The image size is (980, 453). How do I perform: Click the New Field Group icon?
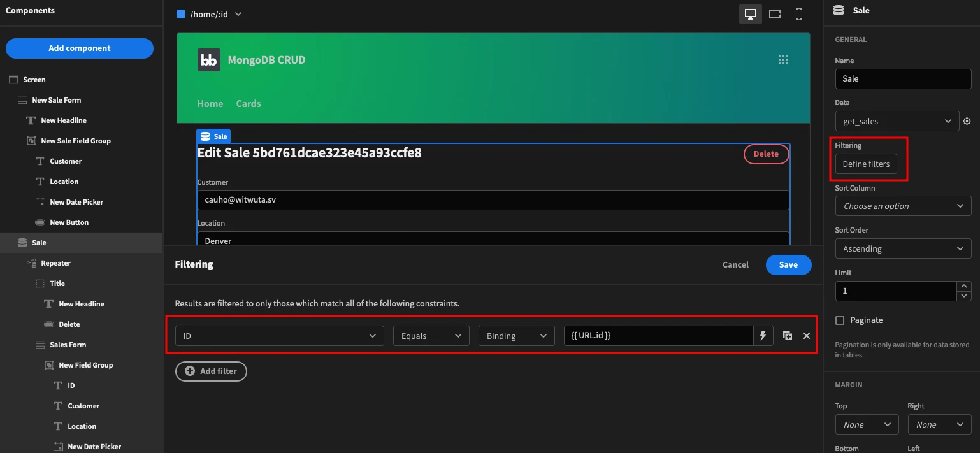(49, 365)
